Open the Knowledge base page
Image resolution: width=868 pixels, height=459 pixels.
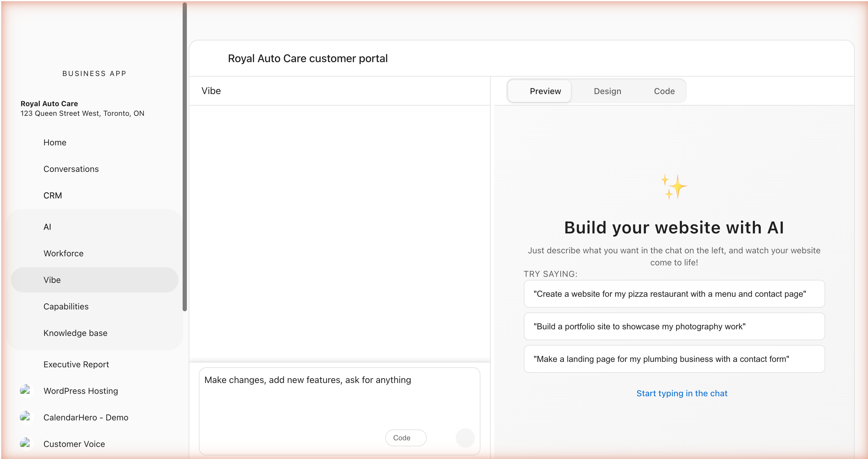tap(75, 333)
